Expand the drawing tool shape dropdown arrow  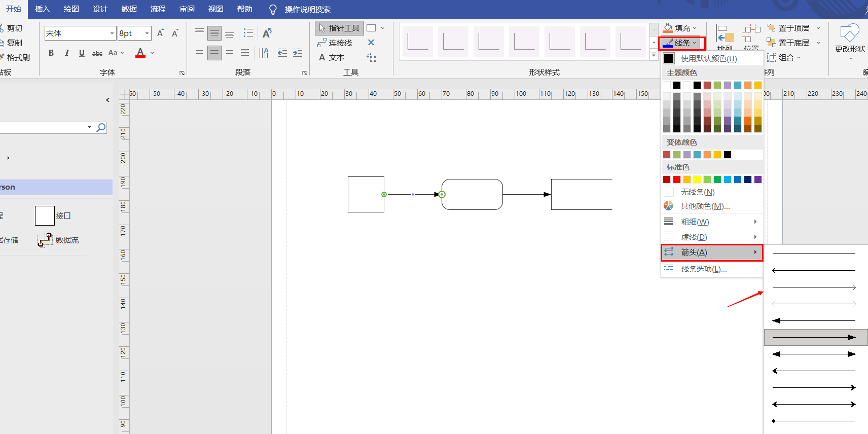coord(383,28)
